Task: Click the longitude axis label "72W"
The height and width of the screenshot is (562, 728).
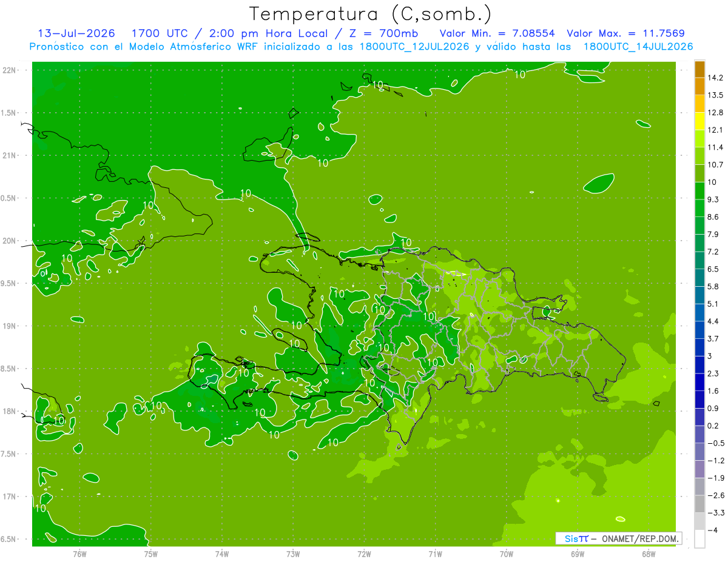Action: click(x=365, y=554)
